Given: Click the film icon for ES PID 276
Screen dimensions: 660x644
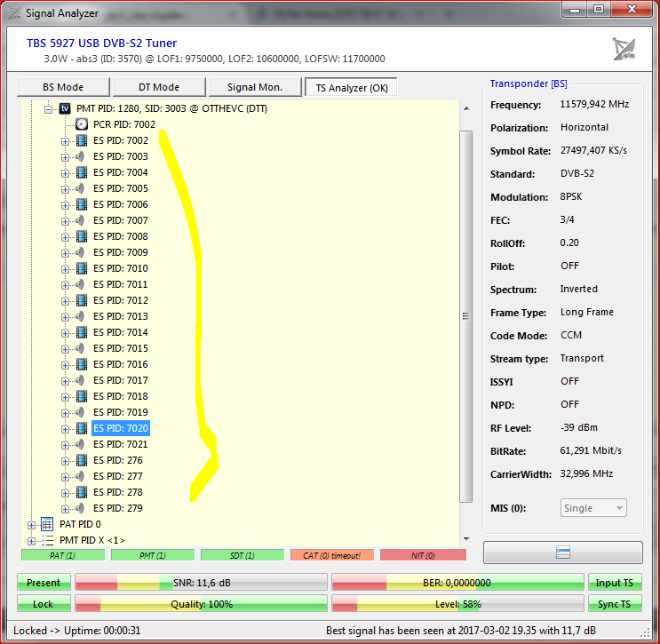Looking at the screenshot, I should (82, 460).
